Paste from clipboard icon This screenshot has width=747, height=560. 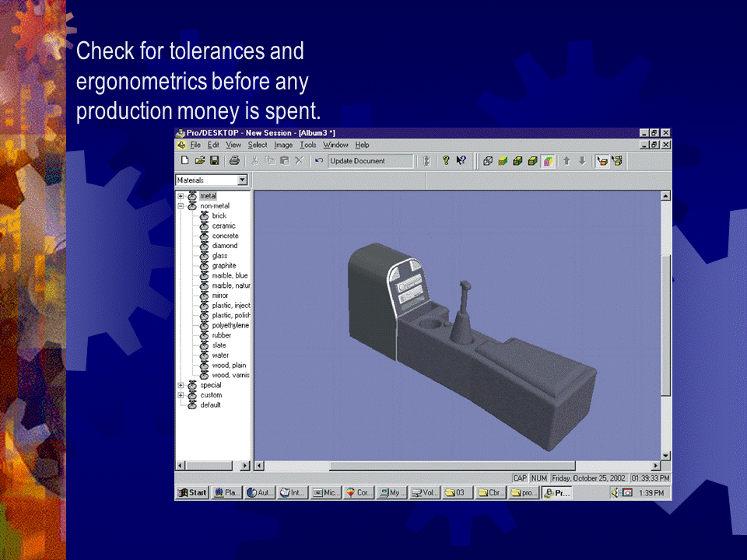click(285, 161)
